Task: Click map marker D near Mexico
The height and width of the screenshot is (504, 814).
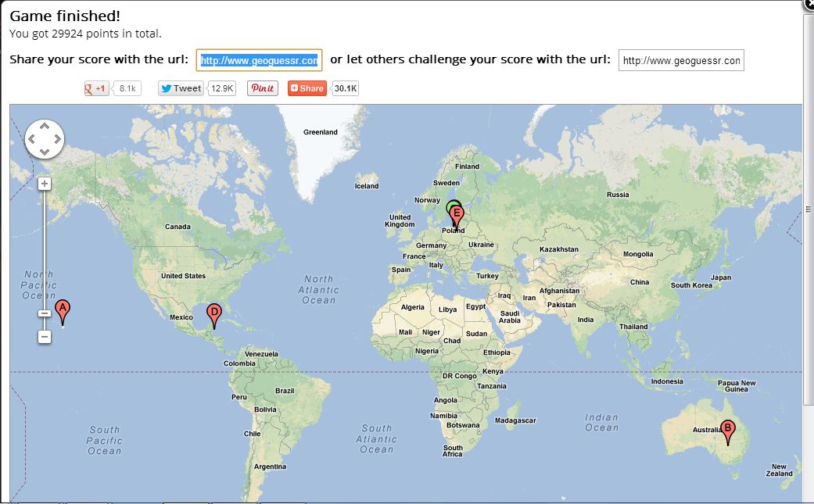Action: click(x=214, y=316)
